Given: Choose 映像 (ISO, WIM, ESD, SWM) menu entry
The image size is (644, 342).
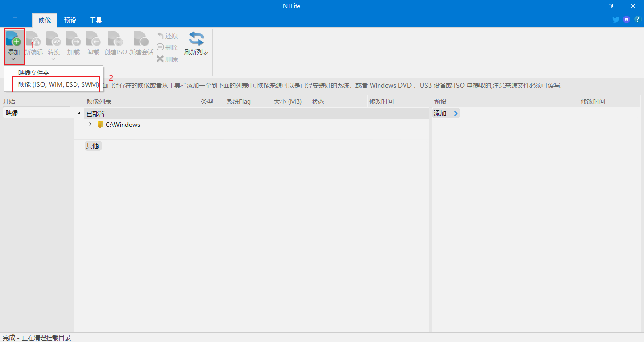Looking at the screenshot, I should coord(59,84).
